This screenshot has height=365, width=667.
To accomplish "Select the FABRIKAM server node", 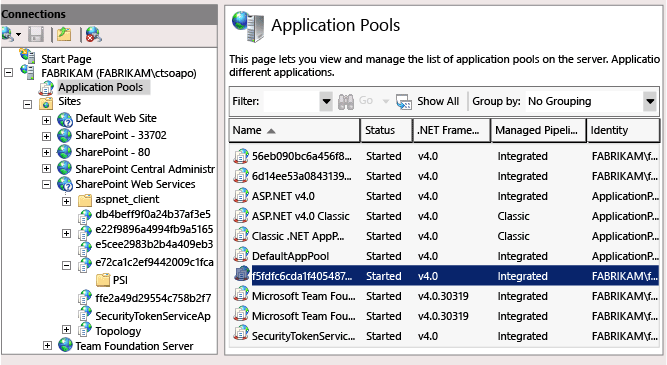I will [119, 73].
